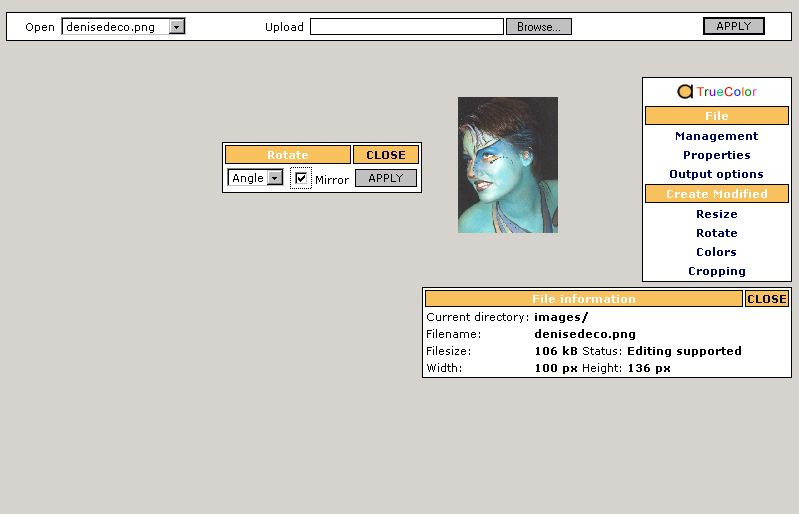Click the blue face image preview

[x=507, y=165]
